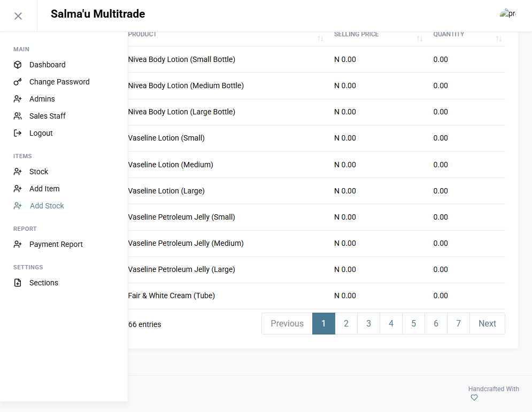Viewport: 532px width, 412px height.
Task: Open the Add Item page
Action: pos(44,189)
